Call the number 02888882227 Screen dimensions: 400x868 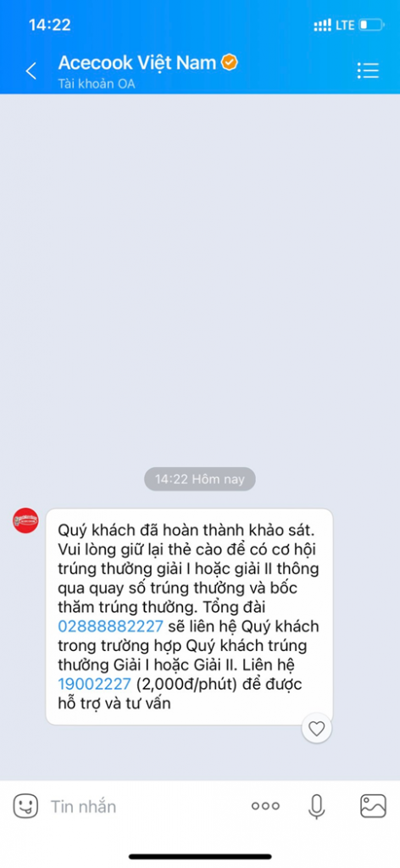pos(111,626)
